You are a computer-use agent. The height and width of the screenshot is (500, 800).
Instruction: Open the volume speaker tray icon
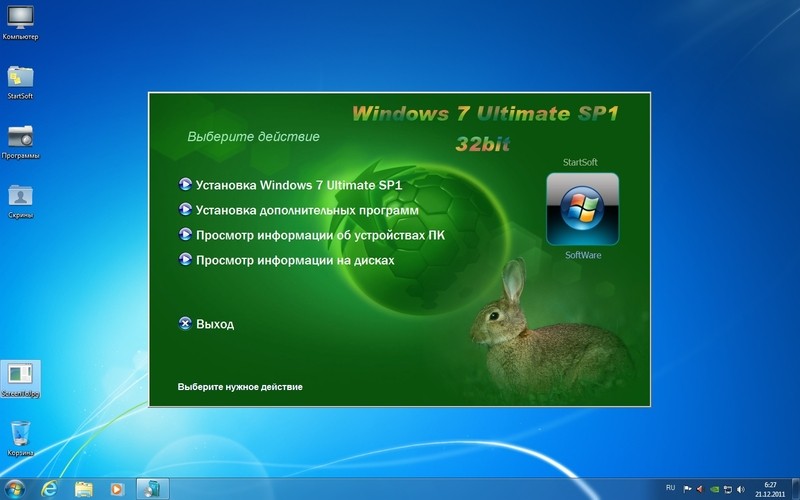tap(741, 489)
